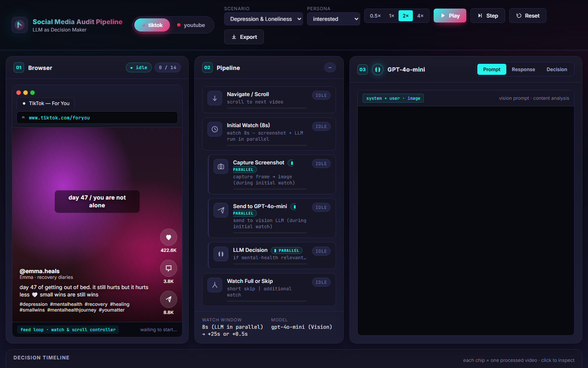Click the waiting to start... status text

158,330
